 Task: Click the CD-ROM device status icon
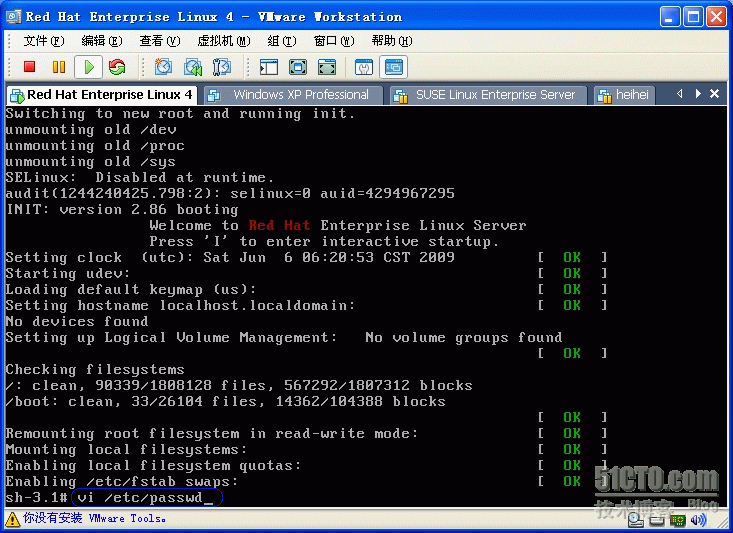click(x=635, y=519)
